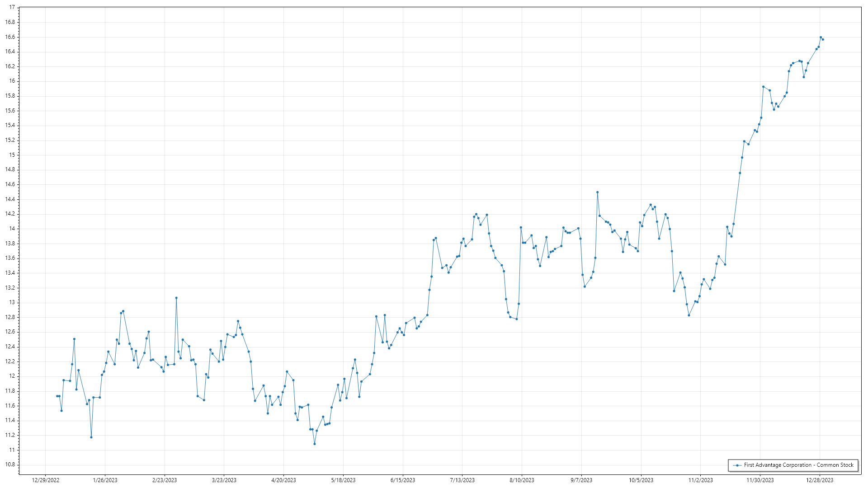Click the September spike point at 14.5

tap(597, 192)
